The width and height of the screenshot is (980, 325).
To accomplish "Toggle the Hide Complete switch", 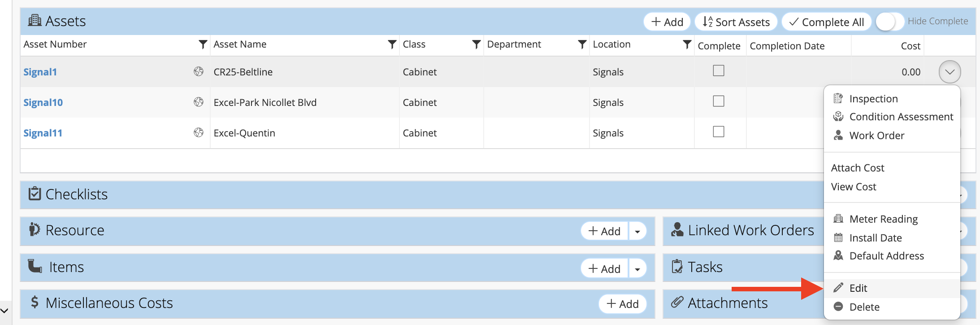I will (x=889, y=22).
